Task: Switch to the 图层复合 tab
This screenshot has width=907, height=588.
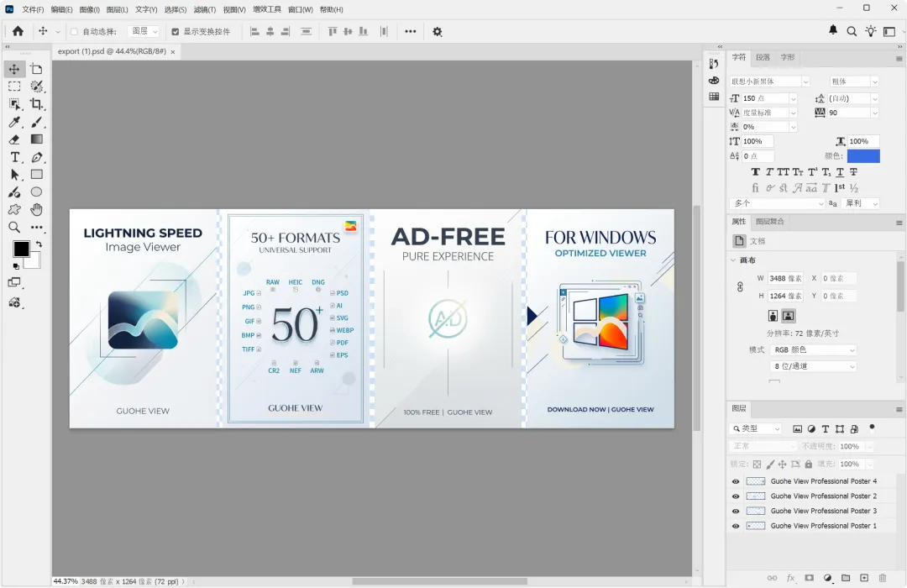Action: tap(769, 222)
